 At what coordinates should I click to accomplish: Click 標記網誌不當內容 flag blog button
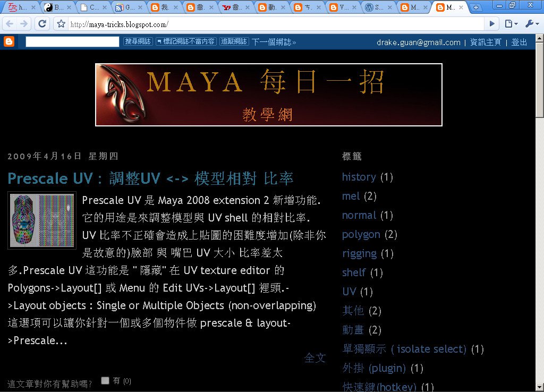(x=186, y=41)
